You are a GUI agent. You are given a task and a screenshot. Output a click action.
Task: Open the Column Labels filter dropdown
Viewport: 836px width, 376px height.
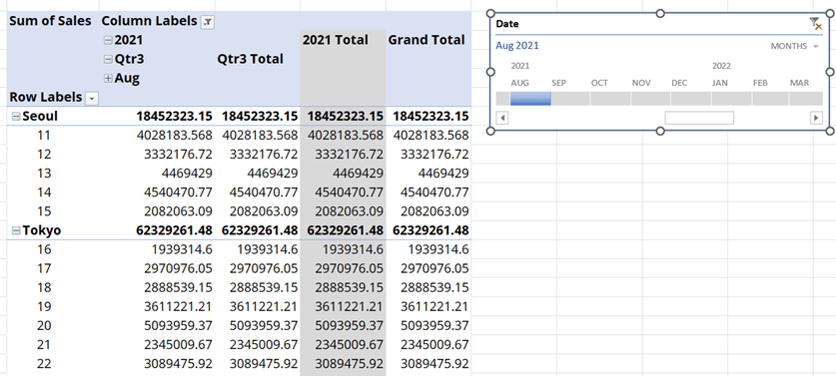point(208,22)
